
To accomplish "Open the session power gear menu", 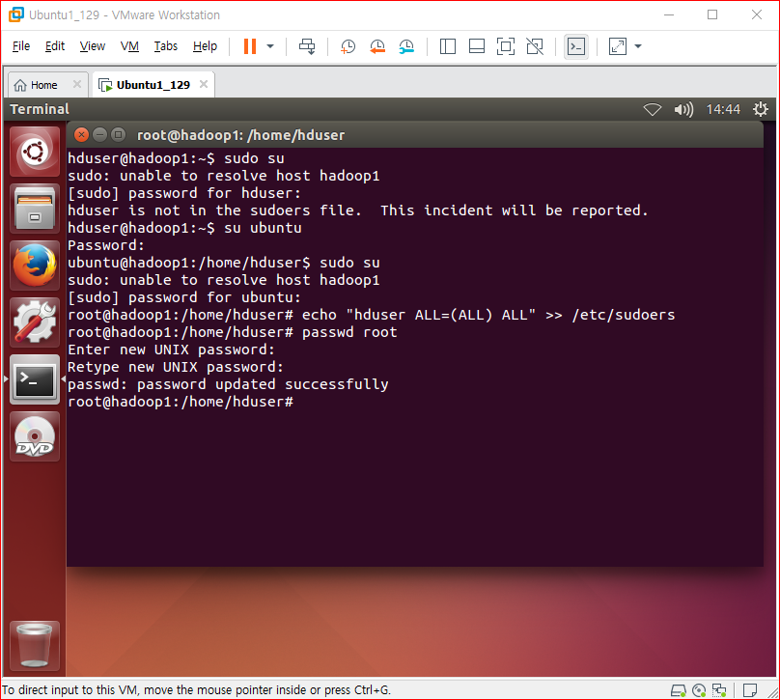I will click(x=760, y=109).
